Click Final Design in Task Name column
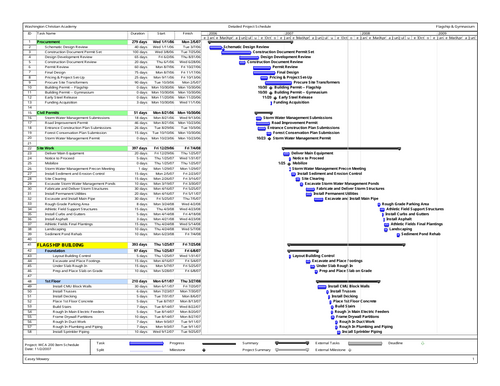The width and height of the screenshot is (500, 386). pos(55,72)
